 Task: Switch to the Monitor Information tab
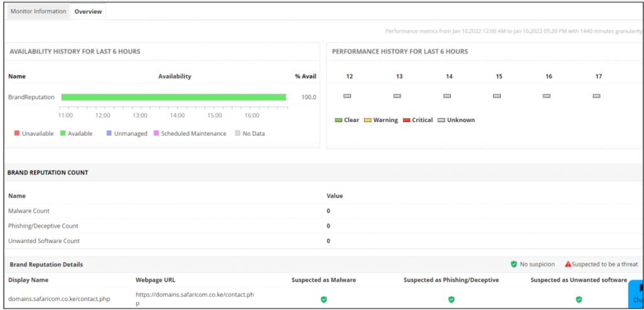click(x=38, y=11)
